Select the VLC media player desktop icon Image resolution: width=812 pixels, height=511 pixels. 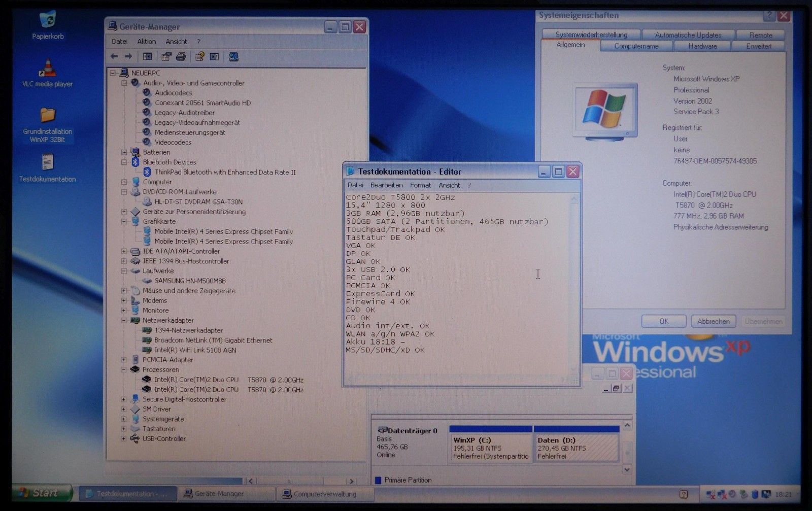pyautogui.click(x=48, y=73)
